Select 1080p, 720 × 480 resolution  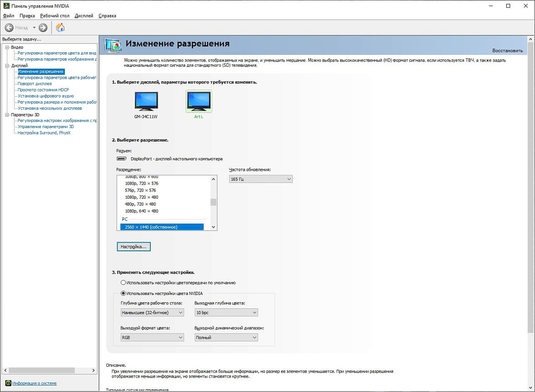[x=142, y=197]
